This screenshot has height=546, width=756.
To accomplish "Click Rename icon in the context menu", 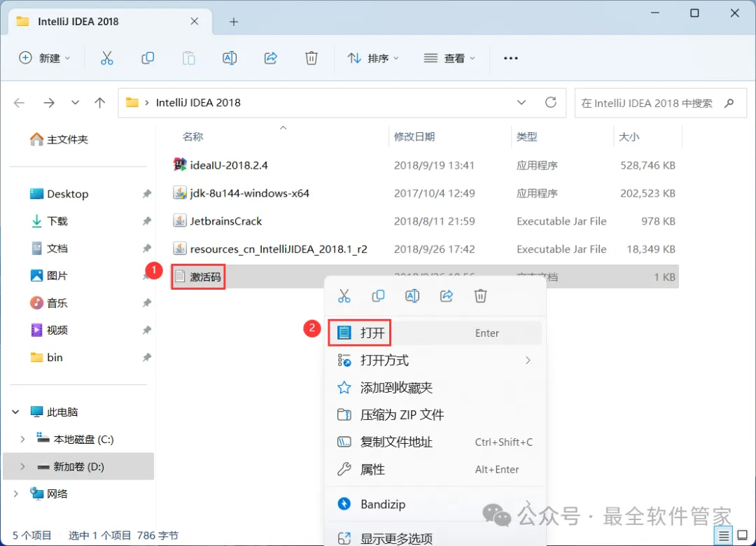I will tap(412, 295).
